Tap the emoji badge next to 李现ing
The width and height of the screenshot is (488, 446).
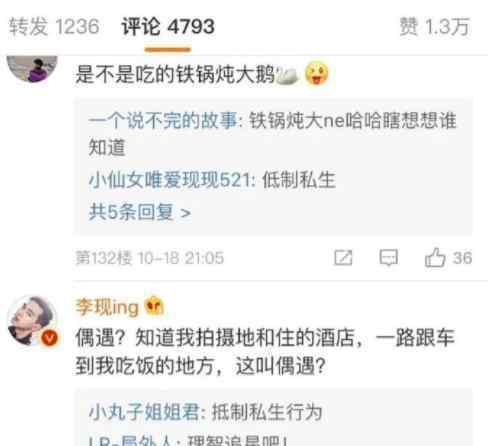point(154,306)
